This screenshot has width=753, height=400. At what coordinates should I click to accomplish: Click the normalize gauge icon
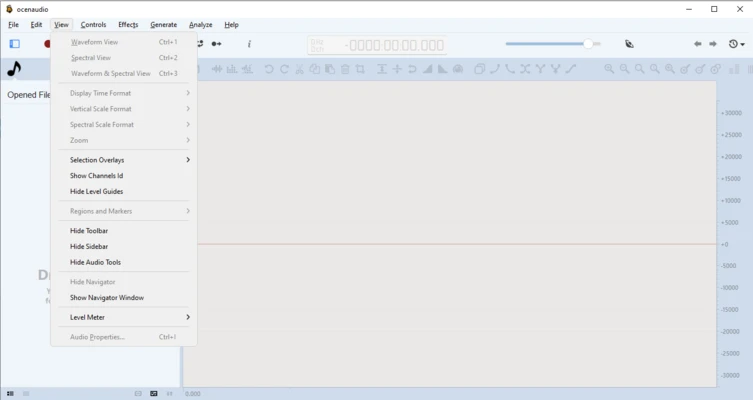tap(458, 69)
